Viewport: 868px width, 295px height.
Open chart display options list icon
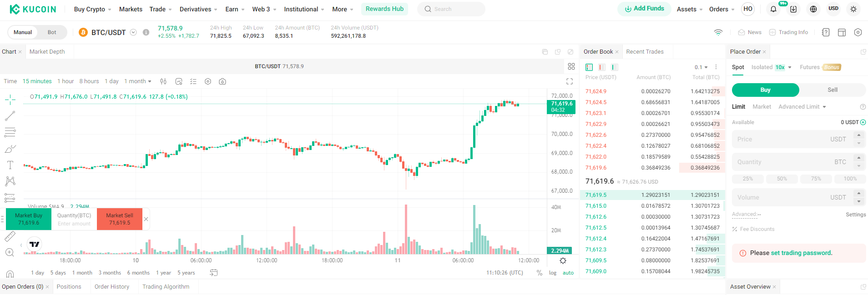coord(193,81)
